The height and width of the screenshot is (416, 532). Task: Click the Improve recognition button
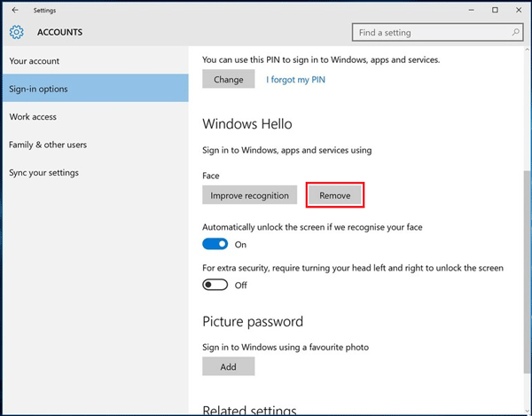click(x=249, y=195)
